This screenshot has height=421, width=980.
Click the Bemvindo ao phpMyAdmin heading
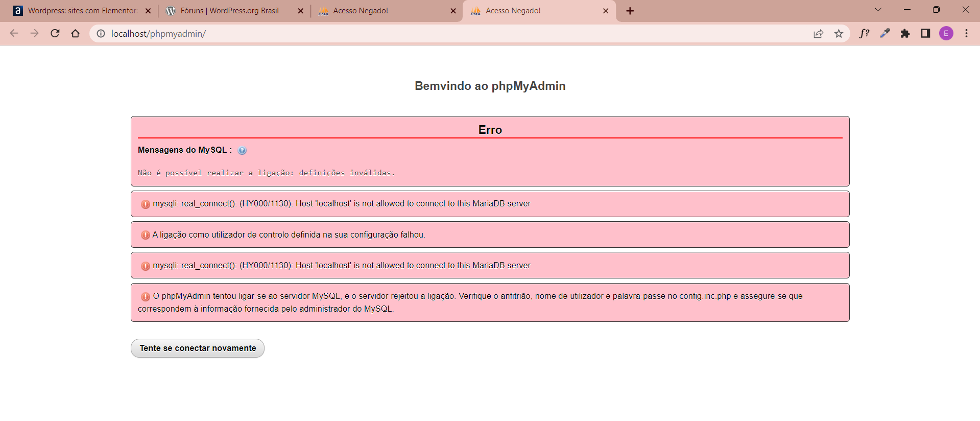coord(490,86)
